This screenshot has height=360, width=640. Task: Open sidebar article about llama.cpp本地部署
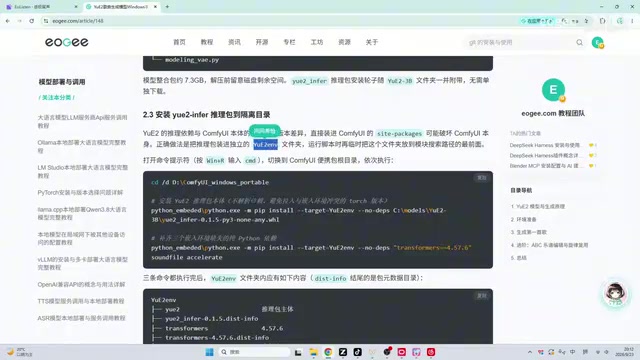point(82,213)
